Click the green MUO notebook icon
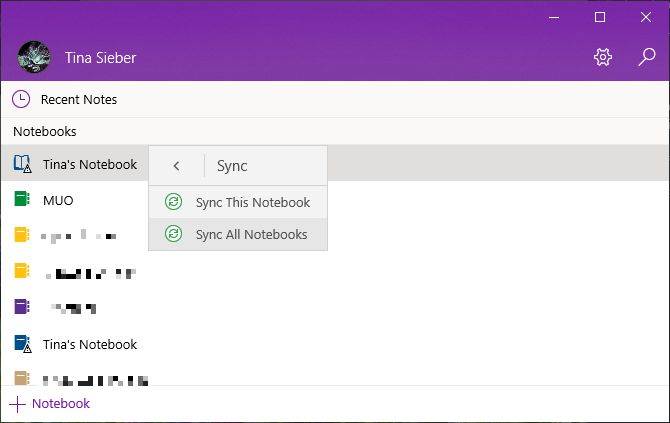Image resolution: width=670 pixels, height=423 pixels. click(x=22, y=199)
